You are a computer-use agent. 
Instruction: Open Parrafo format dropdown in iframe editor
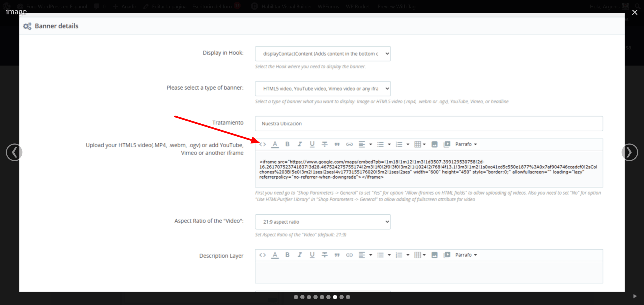[466, 144]
